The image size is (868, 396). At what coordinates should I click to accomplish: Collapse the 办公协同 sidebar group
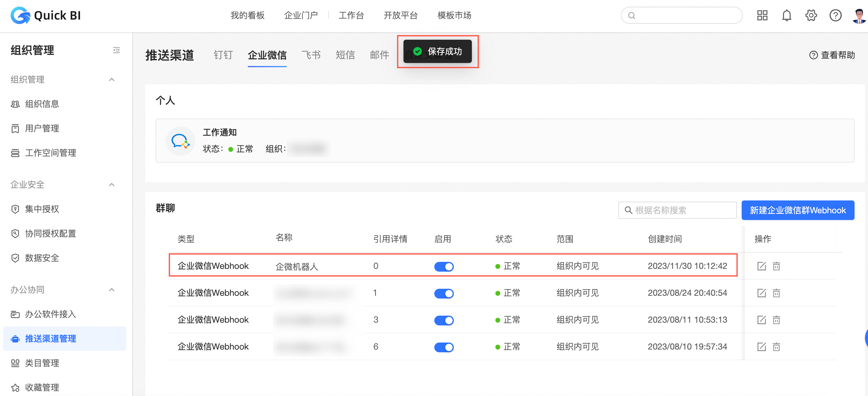(x=112, y=290)
